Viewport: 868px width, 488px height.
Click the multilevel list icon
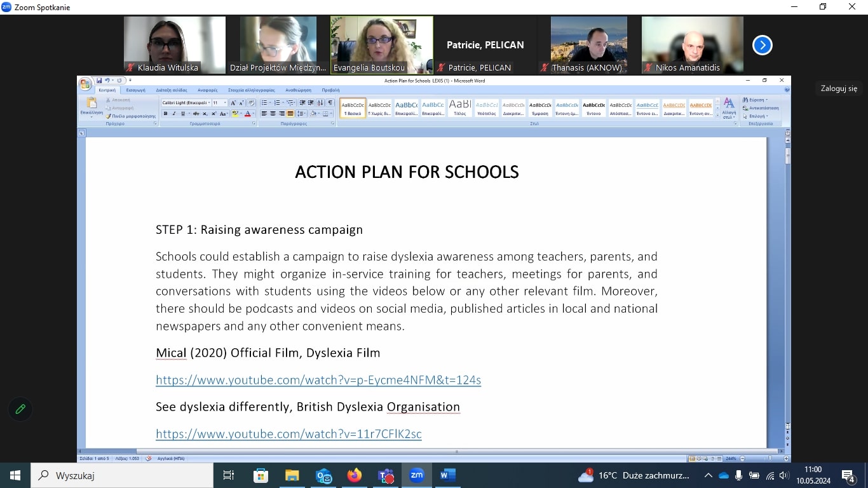tap(289, 103)
